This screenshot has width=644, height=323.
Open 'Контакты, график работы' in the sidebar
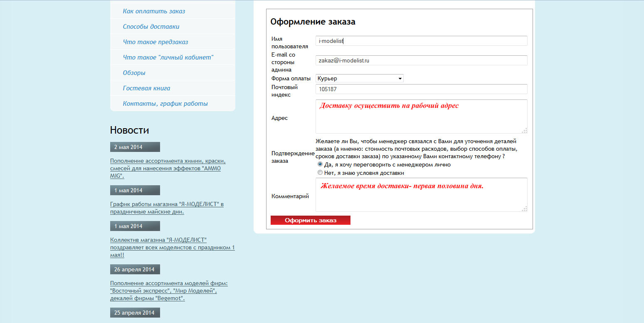165,104
